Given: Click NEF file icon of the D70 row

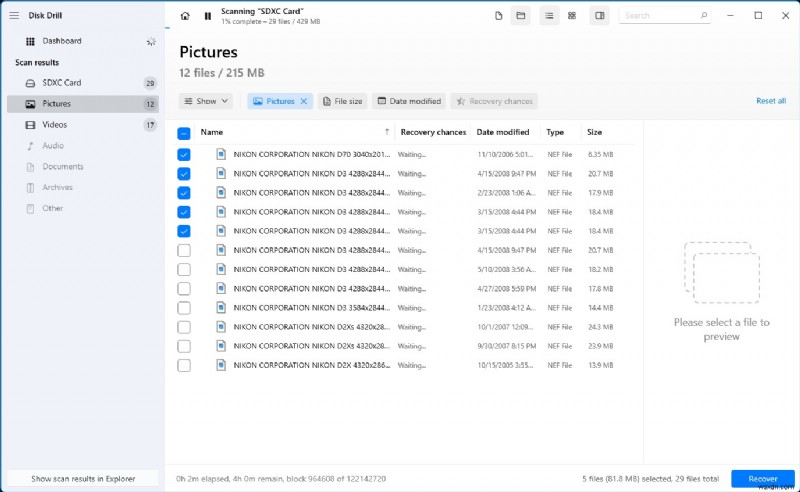Looking at the screenshot, I should 221,154.
